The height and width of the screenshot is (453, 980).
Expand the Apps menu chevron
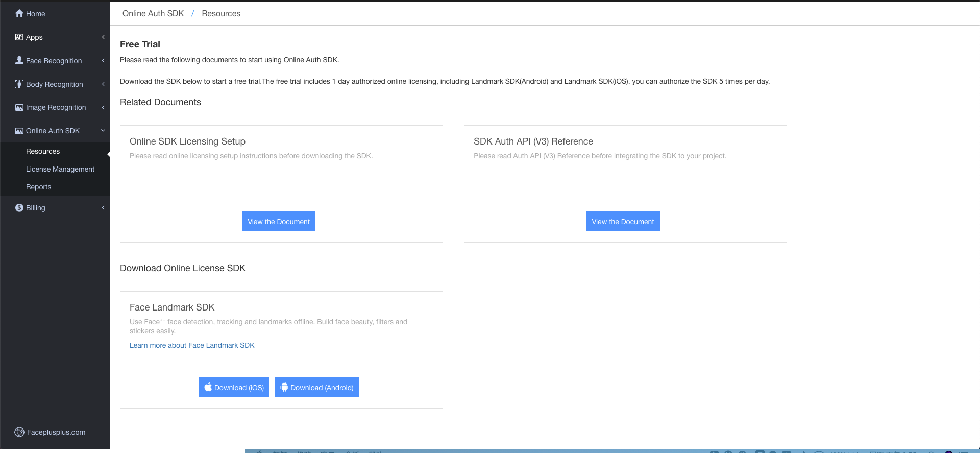coord(103,37)
